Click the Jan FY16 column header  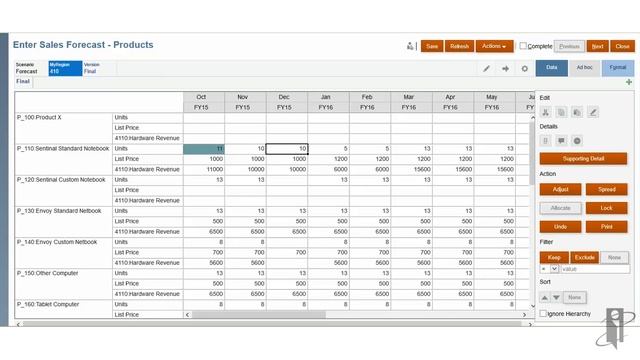point(329,102)
